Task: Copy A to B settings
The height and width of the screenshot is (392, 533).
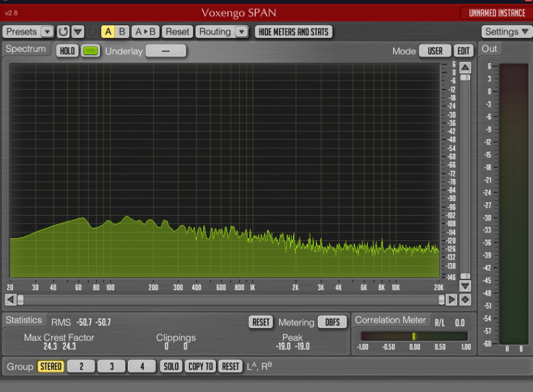Action: (145, 32)
